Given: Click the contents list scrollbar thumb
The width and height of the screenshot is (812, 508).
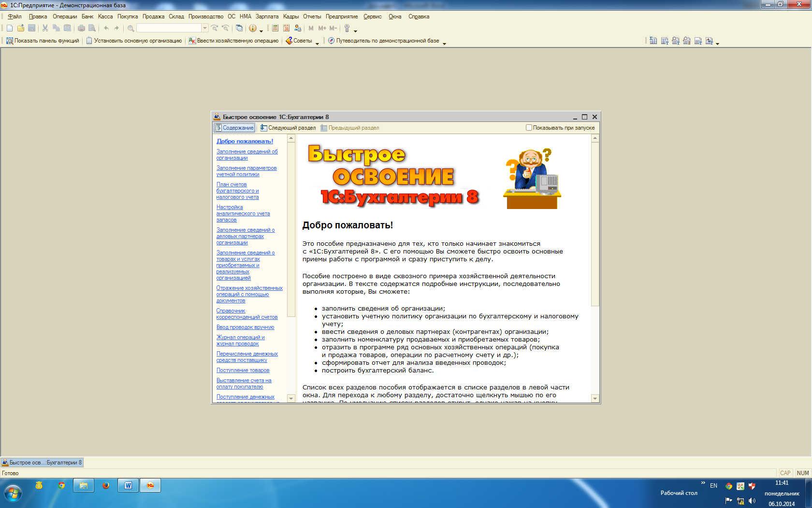Looking at the screenshot, I should 291,229.
